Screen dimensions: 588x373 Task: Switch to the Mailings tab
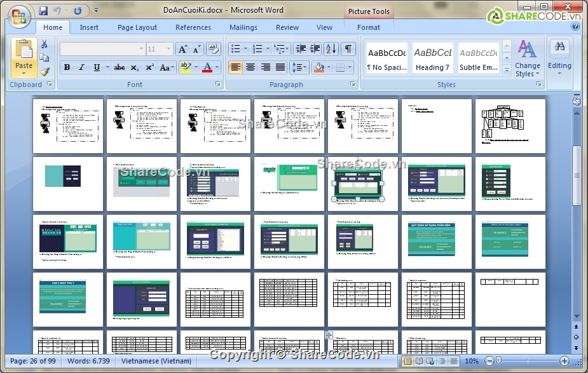click(x=243, y=27)
